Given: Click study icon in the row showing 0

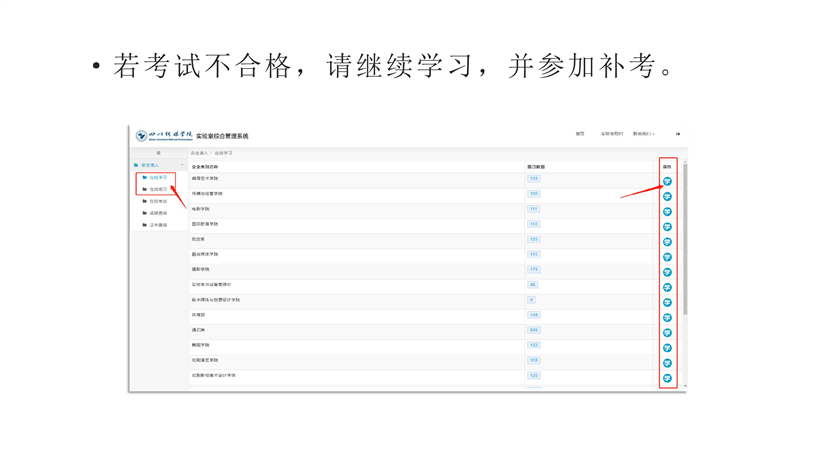Looking at the screenshot, I should (667, 302).
